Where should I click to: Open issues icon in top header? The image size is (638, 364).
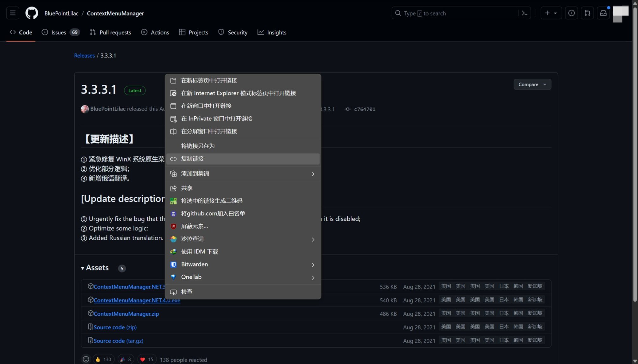[571, 13]
